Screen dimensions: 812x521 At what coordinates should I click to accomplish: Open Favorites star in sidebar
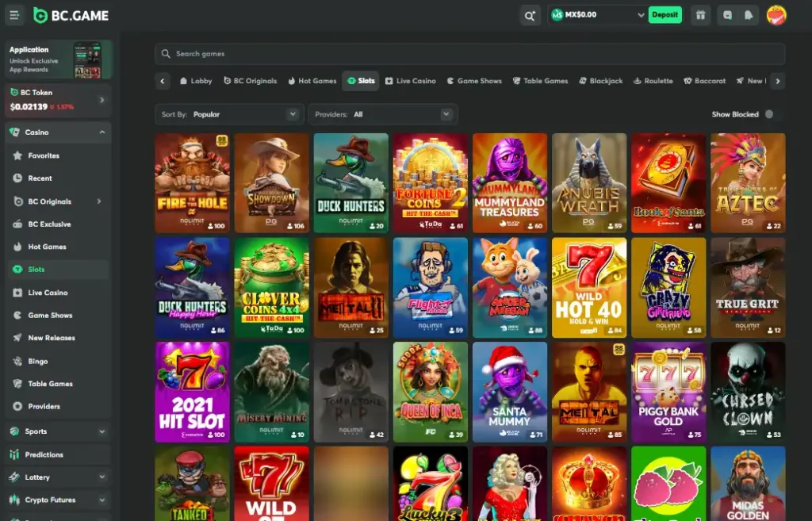tap(58, 155)
